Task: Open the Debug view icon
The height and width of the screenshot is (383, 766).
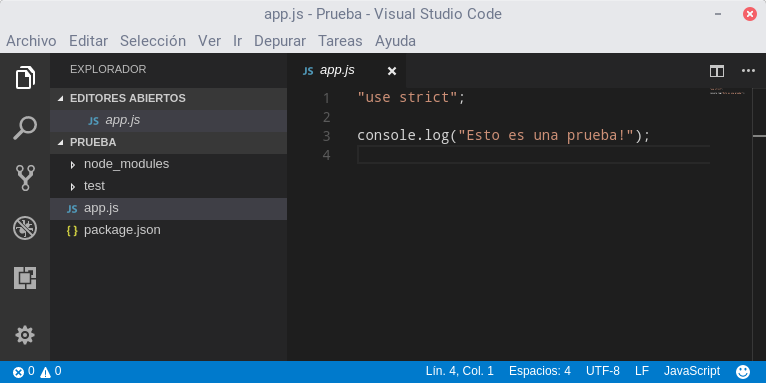Action: (25, 228)
